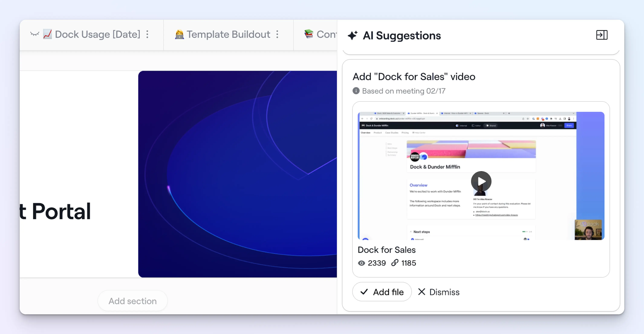The image size is (644, 334).
Task: Switch to the Template Buildout tab
Action: tap(228, 34)
